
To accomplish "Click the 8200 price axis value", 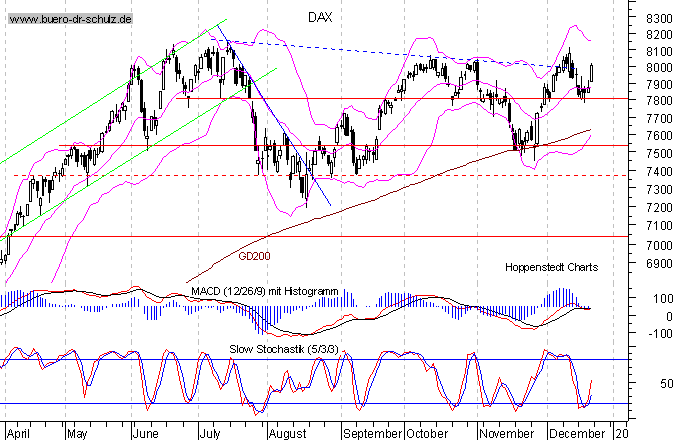I will tap(660, 34).
